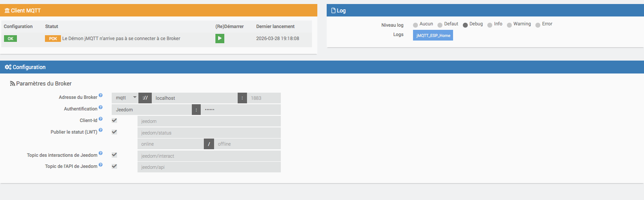Click help icon for Topic de l'API de Jeedom
Viewport: 644px width, 200px height.
tap(101, 165)
